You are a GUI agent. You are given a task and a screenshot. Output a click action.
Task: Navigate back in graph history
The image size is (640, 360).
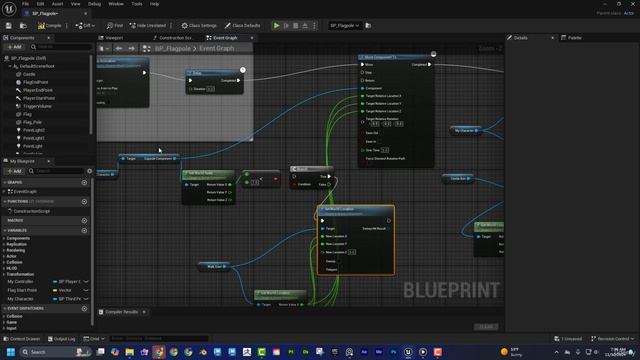(119, 49)
